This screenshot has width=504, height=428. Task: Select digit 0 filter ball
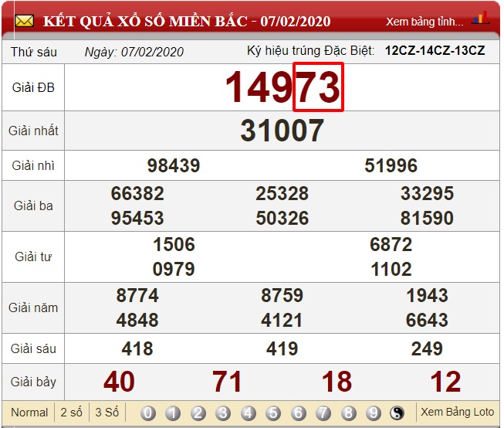coord(148,413)
